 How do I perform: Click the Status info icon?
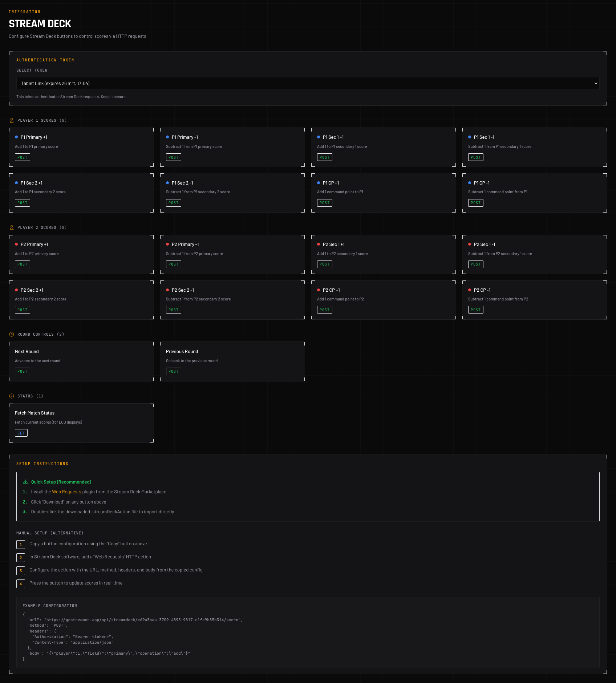pyautogui.click(x=12, y=396)
